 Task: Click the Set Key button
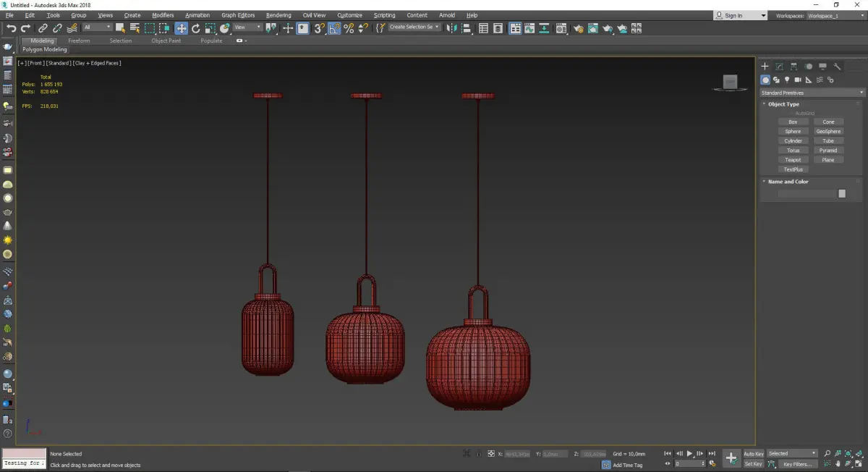point(754,464)
